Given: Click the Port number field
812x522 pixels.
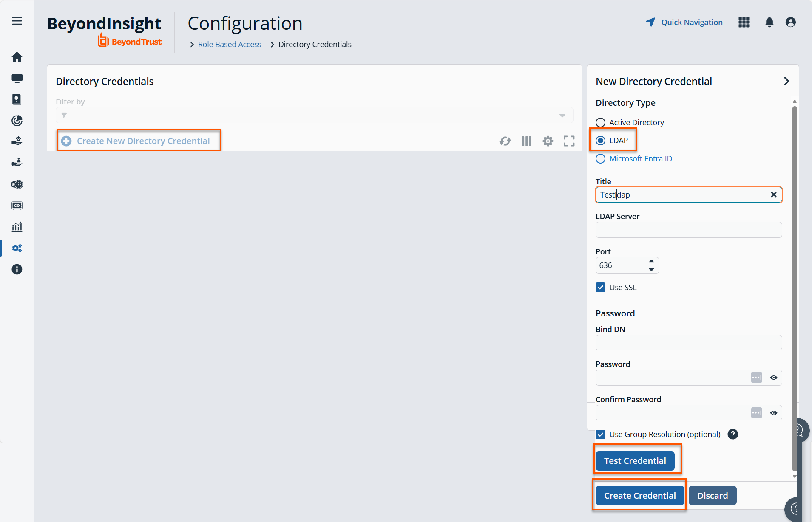Looking at the screenshot, I should 627,265.
